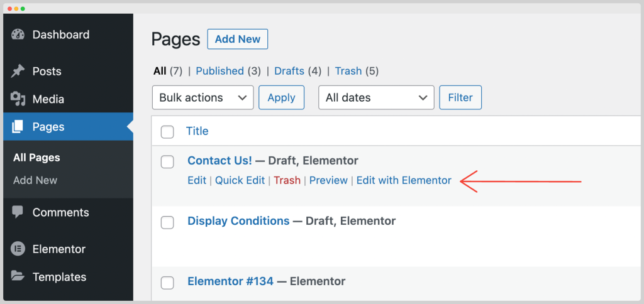Image resolution: width=644 pixels, height=304 pixels.
Task: Filter by Drafts pages
Action: coord(289,72)
